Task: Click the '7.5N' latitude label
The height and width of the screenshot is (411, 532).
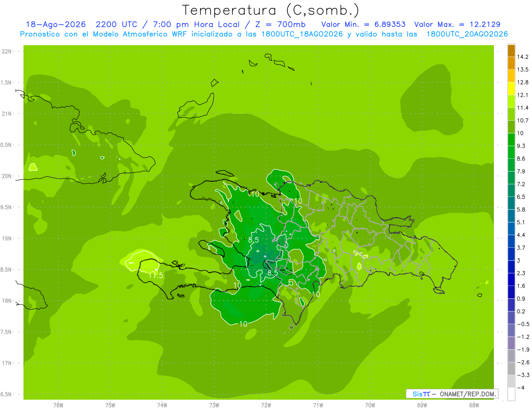Action: tap(6, 332)
